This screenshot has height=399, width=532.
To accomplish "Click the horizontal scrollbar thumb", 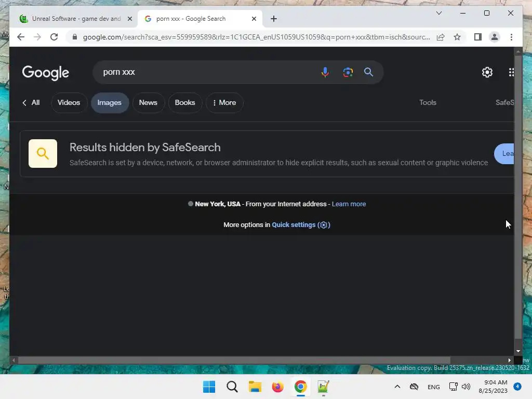I will [x=234, y=360].
